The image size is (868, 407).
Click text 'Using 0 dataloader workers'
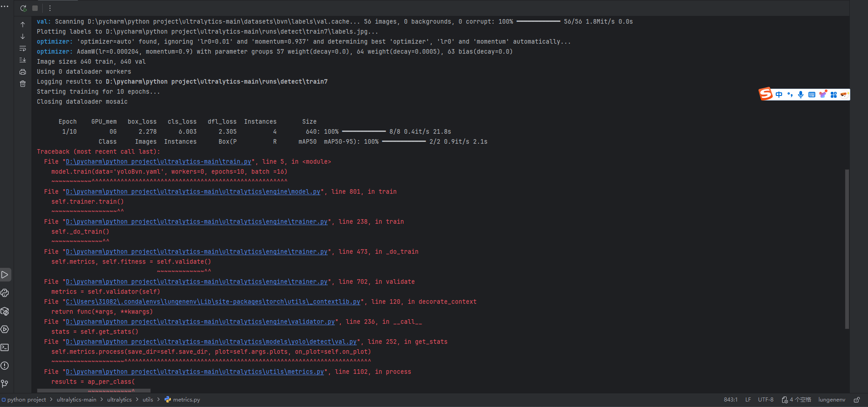pyautogui.click(x=84, y=72)
